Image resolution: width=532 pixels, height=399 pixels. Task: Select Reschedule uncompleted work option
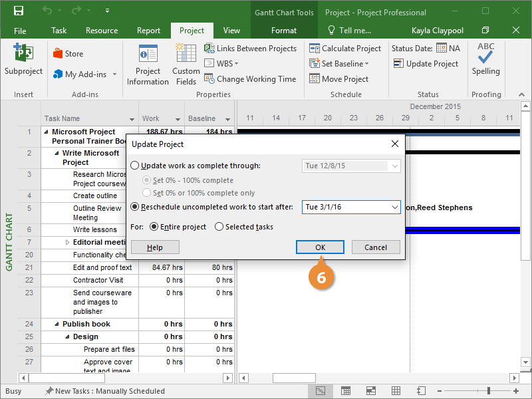[136, 207]
